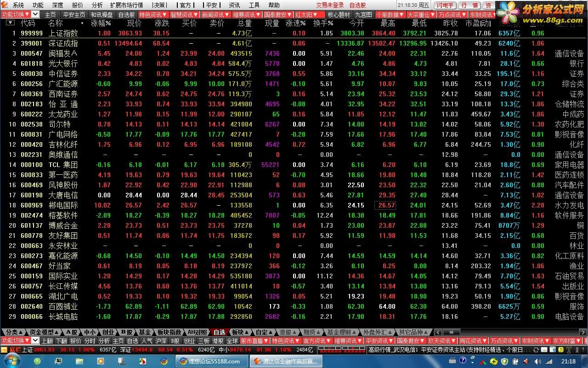Click the 交易未登录 link
Viewport: 588px width, 368px height.
pyautogui.click(x=330, y=5)
